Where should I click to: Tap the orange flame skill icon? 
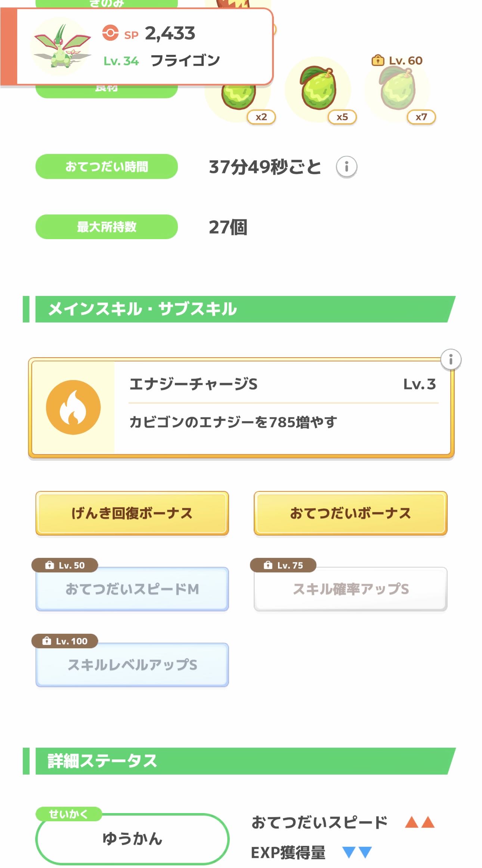click(x=73, y=407)
